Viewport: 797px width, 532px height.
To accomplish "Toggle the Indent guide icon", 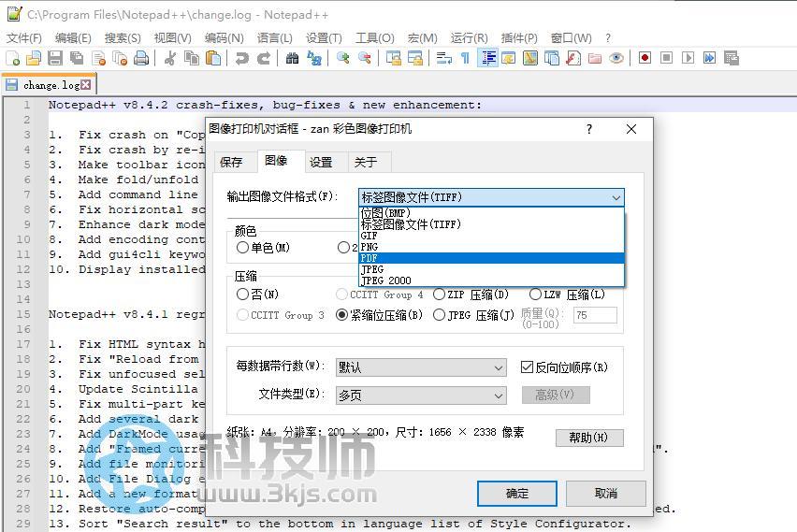I will pyautogui.click(x=488, y=58).
